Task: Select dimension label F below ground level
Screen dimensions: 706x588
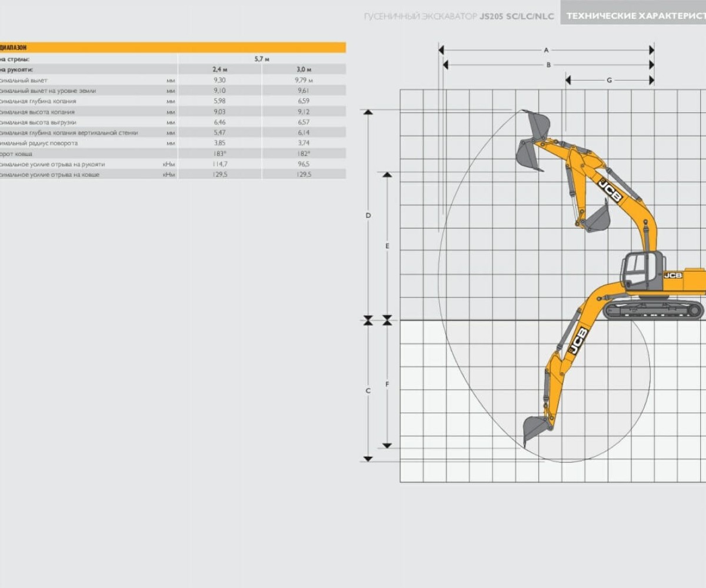Action: click(x=387, y=384)
